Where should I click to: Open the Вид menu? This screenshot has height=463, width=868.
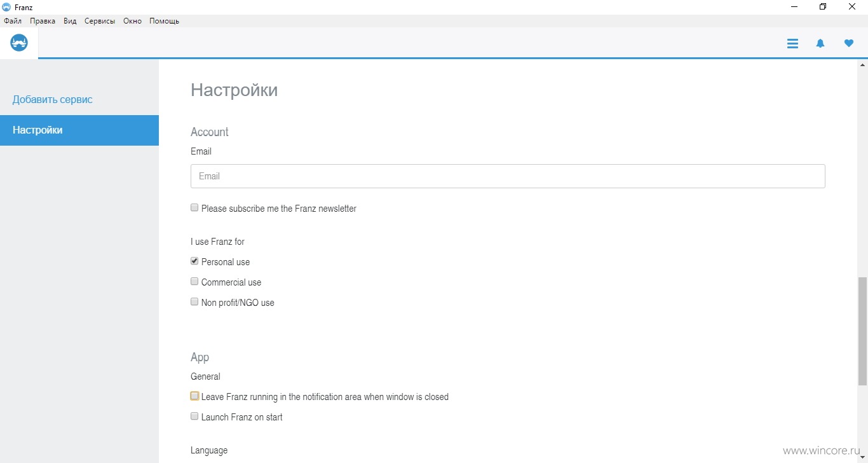[70, 21]
